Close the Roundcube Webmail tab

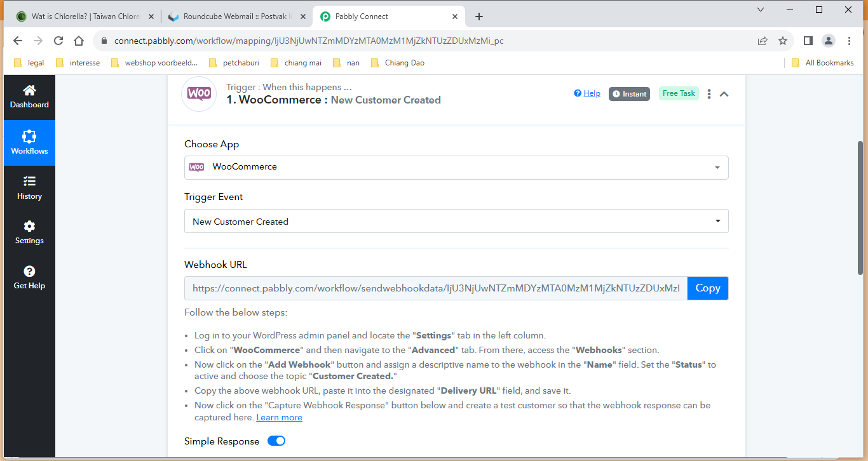click(302, 17)
